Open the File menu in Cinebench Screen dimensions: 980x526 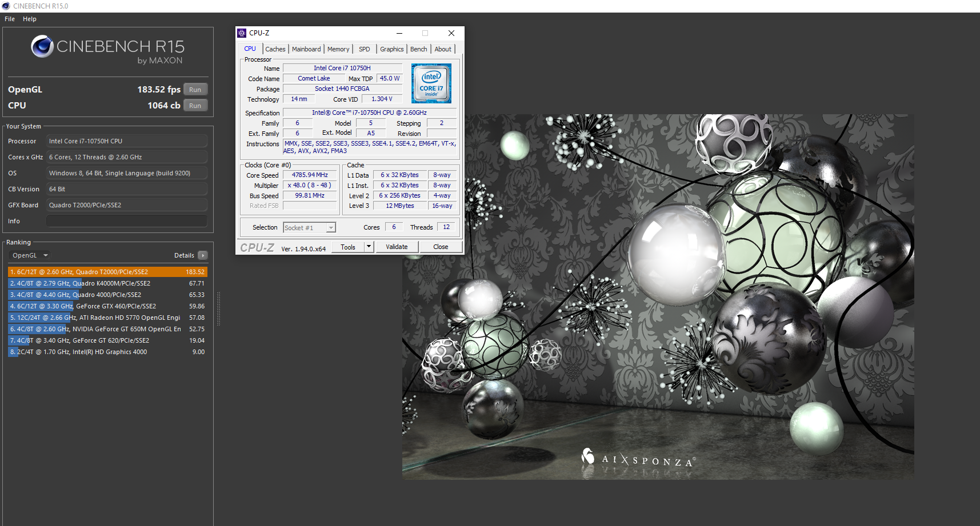10,19
